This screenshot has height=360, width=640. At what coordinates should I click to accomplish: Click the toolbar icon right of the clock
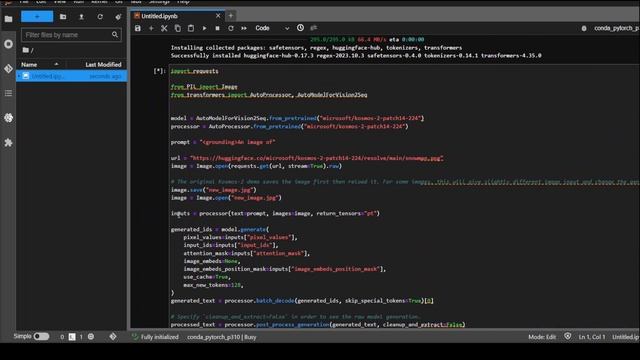pyautogui.click(x=313, y=28)
